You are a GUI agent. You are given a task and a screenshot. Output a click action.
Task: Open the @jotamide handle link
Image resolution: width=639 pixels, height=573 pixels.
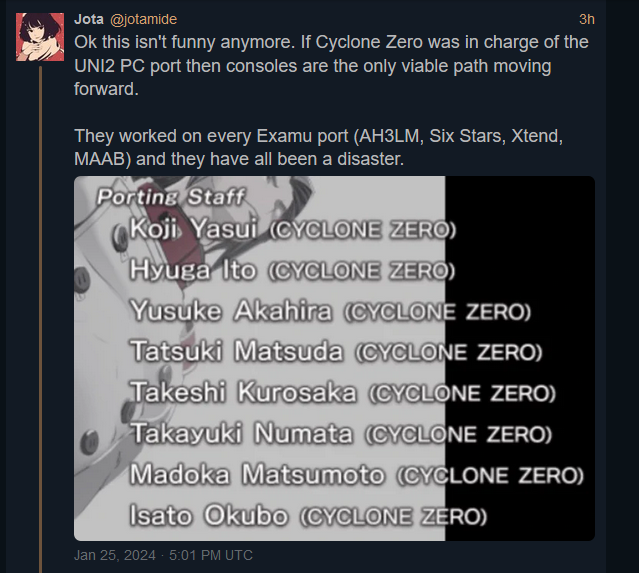coord(143,19)
